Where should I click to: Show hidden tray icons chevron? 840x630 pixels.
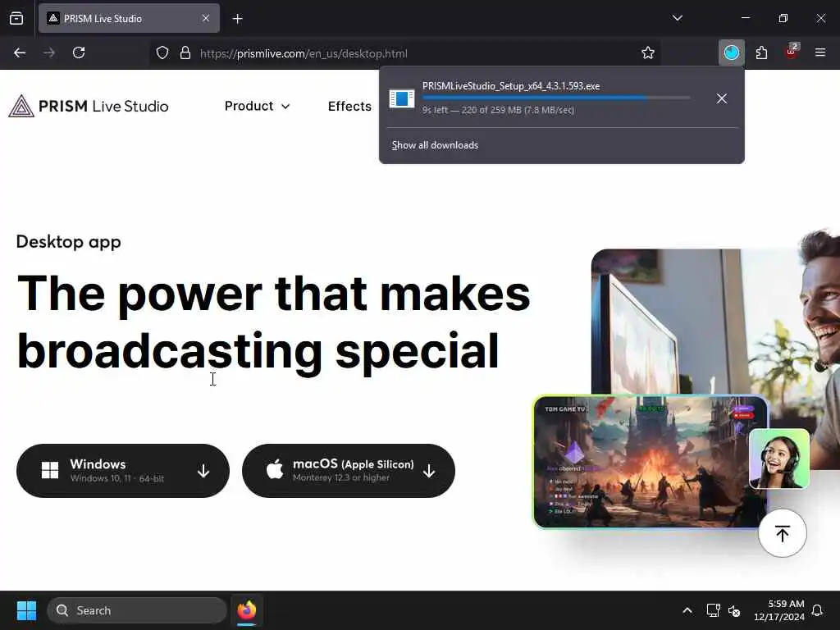click(687, 610)
